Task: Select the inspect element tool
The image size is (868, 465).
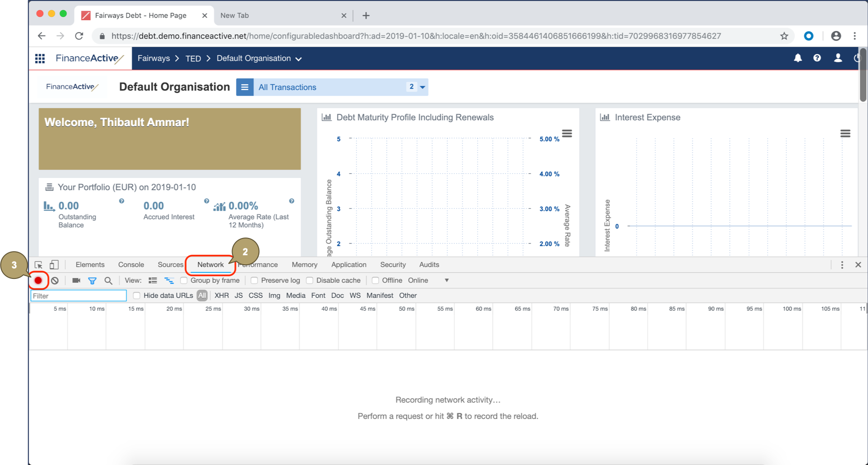Action: pyautogui.click(x=38, y=264)
